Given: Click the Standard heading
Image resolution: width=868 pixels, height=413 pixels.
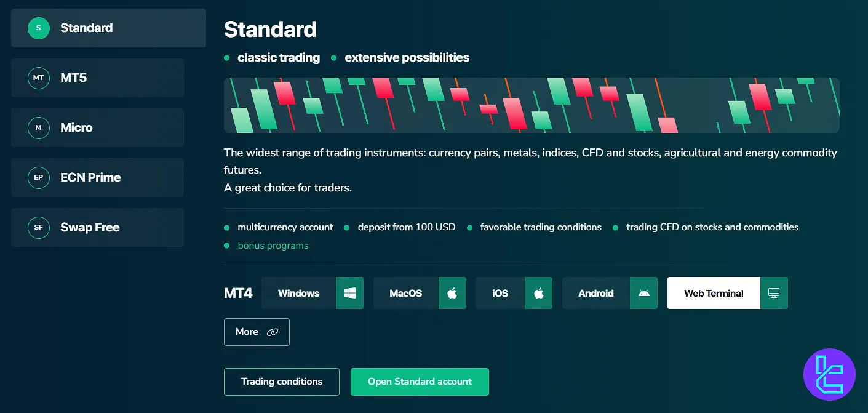Looking at the screenshot, I should (x=270, y=29).
